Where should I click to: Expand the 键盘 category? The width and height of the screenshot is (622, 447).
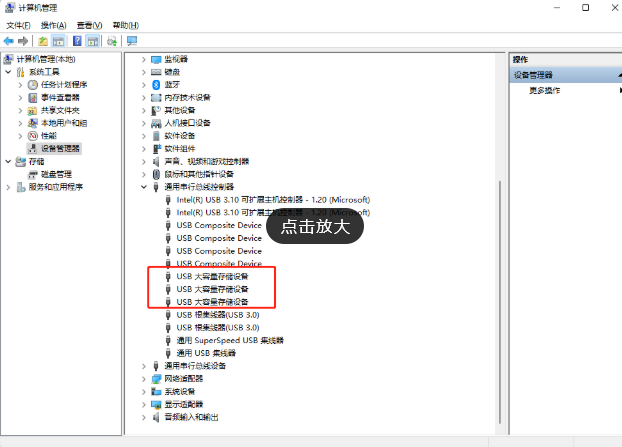tap(144, 72)
